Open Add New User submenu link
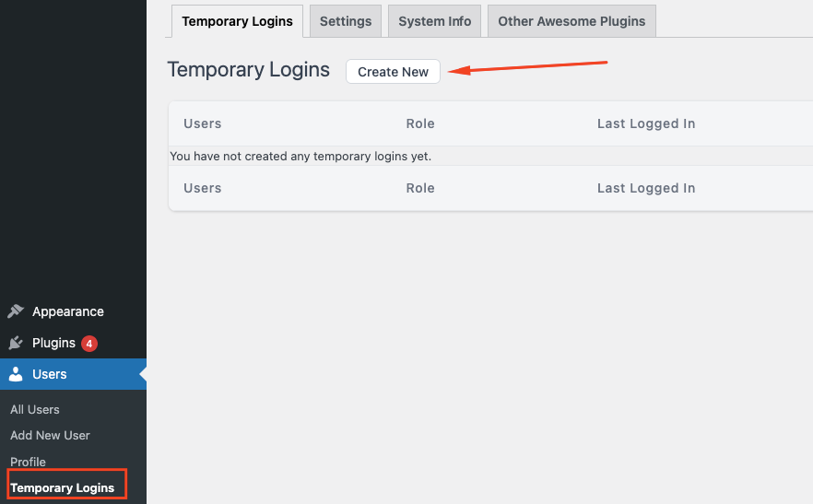Screen dimensions: 813x504 (x=50, y=436)
